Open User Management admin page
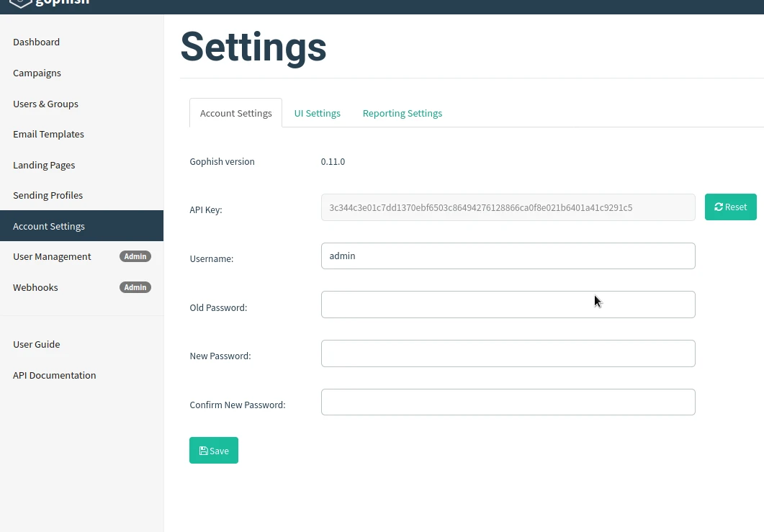The height and width of the screenshot is (532, 764). pyautogui.click(x=52, y=256)
